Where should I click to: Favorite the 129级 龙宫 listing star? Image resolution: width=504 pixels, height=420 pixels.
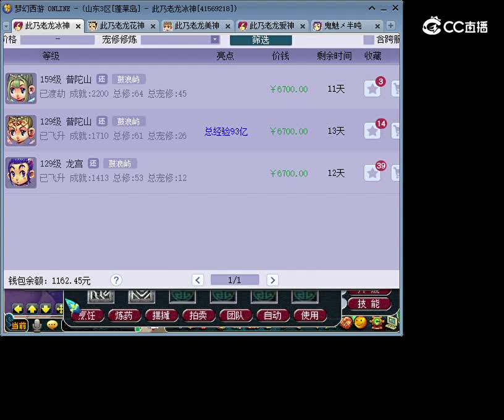point(372,173)
